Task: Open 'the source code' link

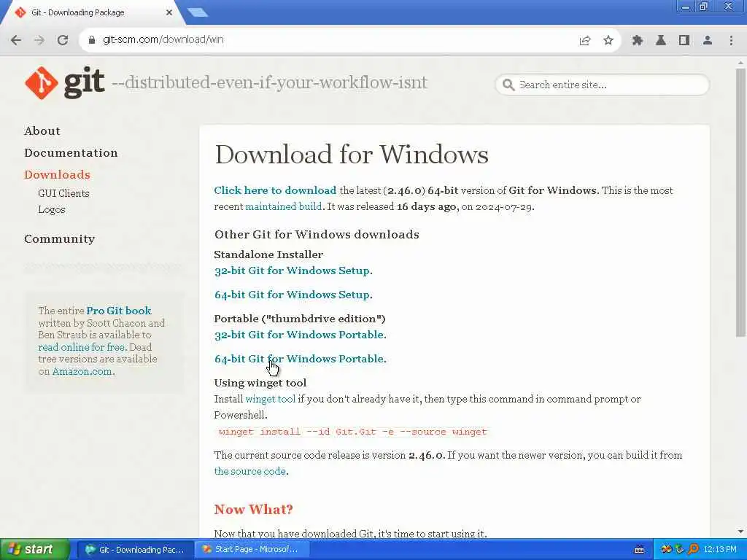Action: coord(249,471)
